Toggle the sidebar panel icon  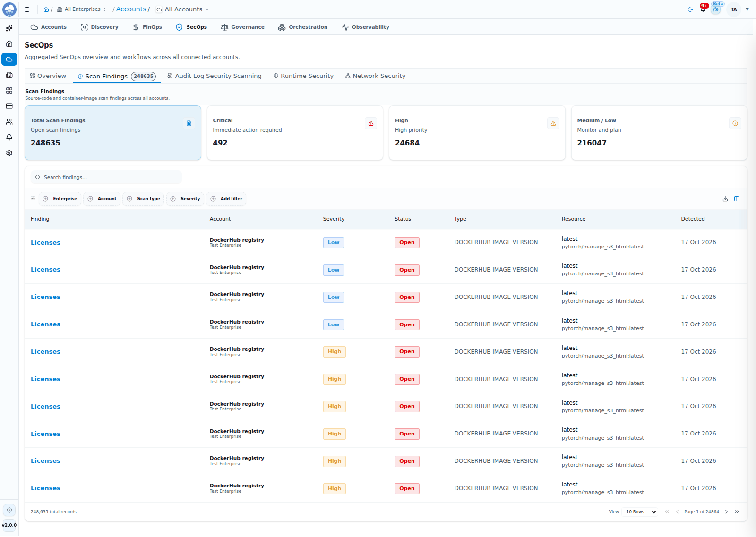[x=27, y=9]
